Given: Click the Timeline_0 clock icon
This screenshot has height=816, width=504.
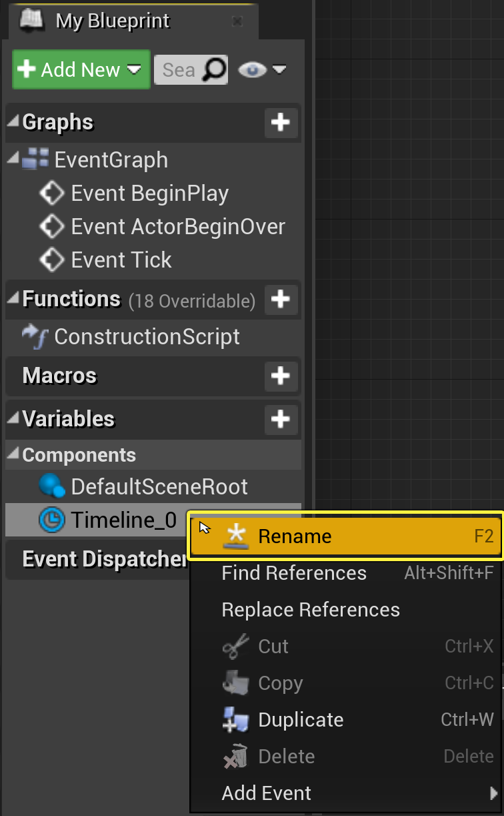Looking at the screenshot, I should click(52, 520).
